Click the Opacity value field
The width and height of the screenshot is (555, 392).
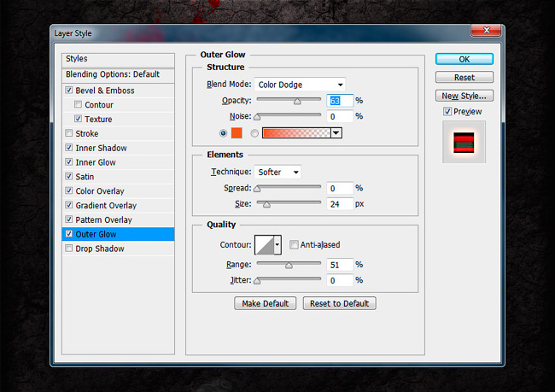tap(340, 101)
